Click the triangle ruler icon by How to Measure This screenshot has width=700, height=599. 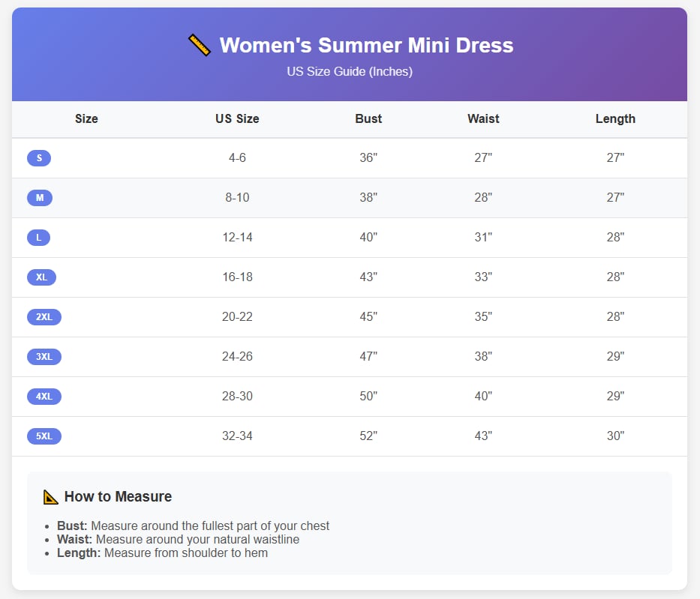[x=50, y=497]
